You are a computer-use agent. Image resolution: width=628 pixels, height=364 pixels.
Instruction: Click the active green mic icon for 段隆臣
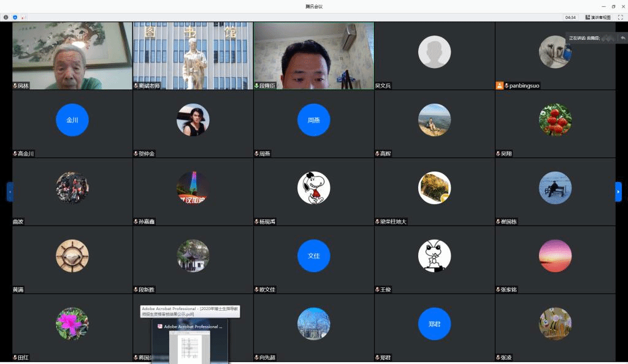pos(256,86)
